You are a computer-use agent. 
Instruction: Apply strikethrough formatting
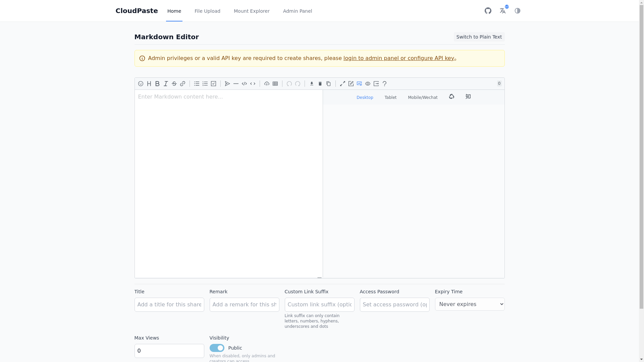pos(174,84)
